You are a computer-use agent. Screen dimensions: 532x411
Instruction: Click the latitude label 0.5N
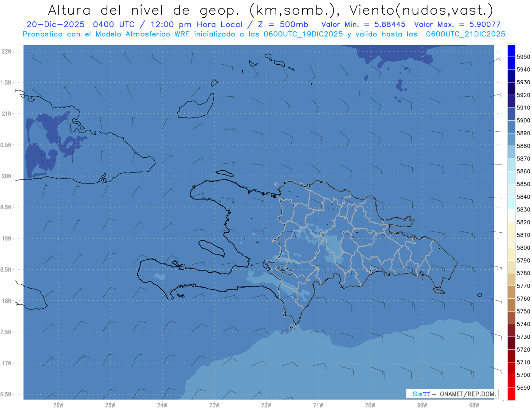(x=7, y=145)
